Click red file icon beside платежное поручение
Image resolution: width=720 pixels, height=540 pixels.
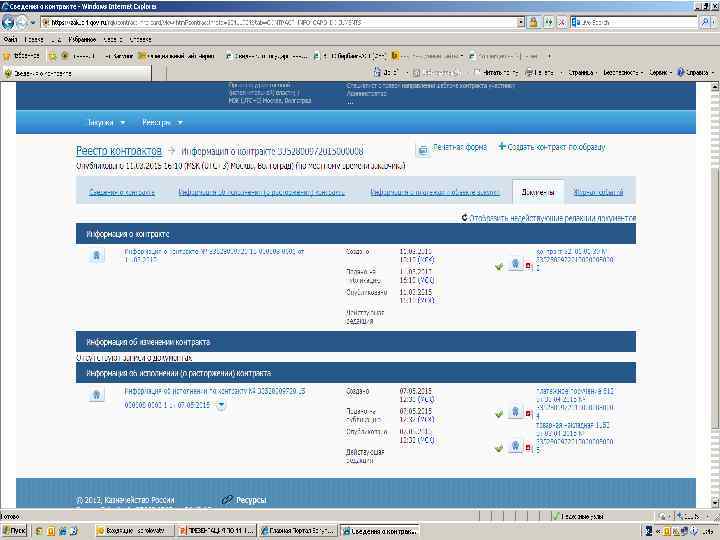coord(528,413)
